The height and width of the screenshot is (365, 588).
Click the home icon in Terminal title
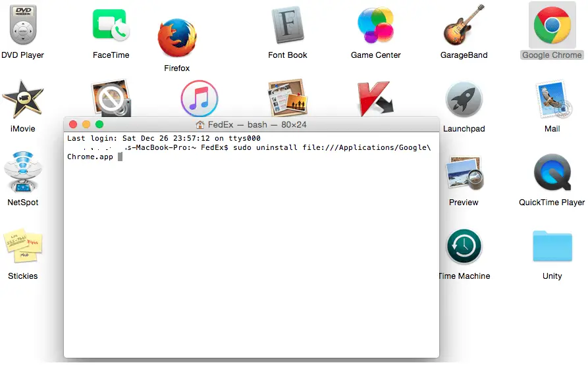(200, 125)
